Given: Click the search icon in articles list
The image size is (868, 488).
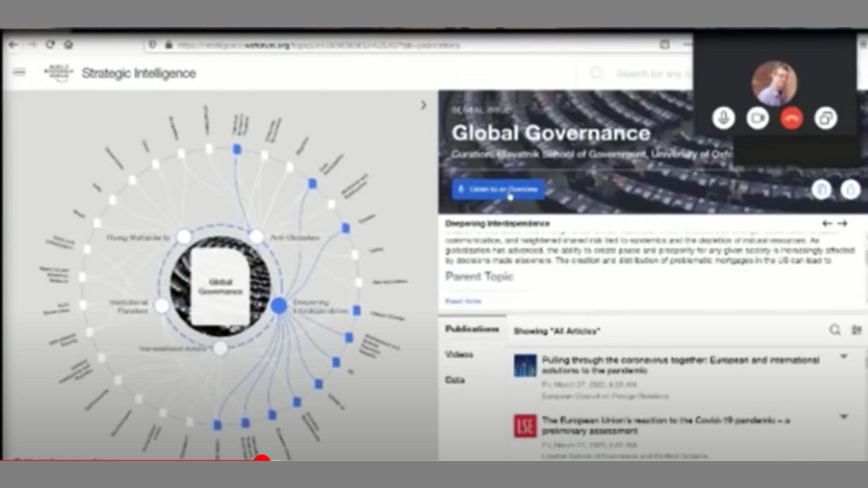Looking at the screenshot, I should (x=835, y=330).
